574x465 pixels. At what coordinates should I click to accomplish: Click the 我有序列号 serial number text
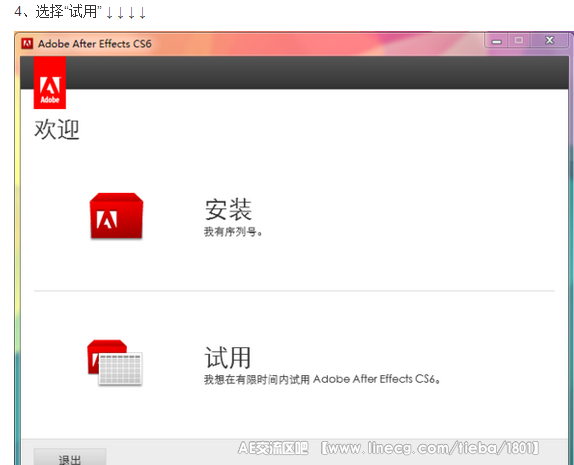(233, 232)
